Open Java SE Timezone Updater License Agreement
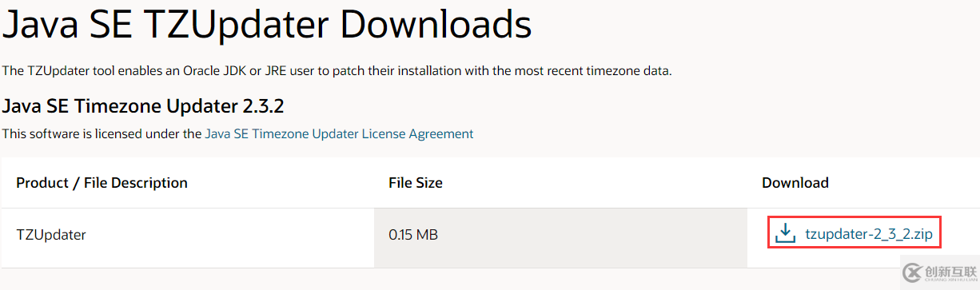Screen dimensions: 980x290 click(x=339, y=134)
